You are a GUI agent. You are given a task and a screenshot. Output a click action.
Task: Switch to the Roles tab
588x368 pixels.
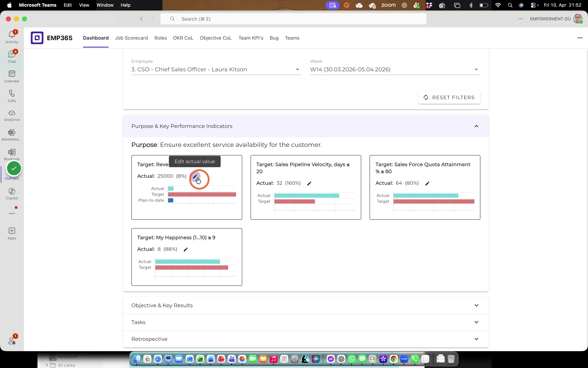[160, 38]
